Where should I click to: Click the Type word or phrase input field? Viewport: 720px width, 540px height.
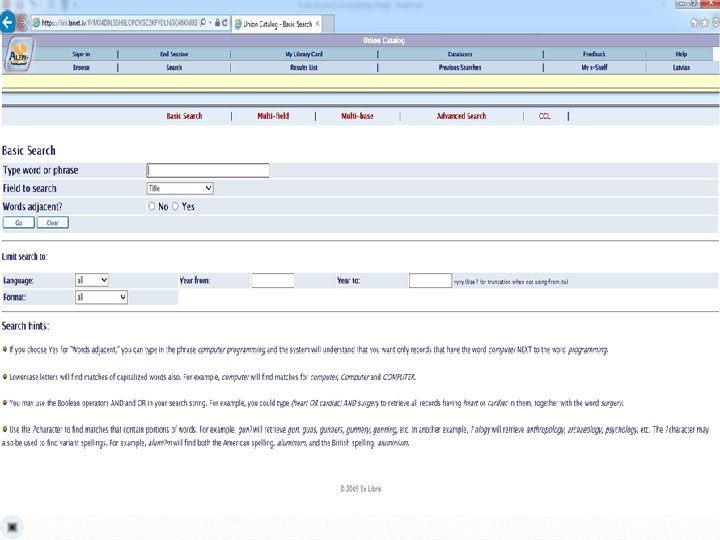click(208, 170)
